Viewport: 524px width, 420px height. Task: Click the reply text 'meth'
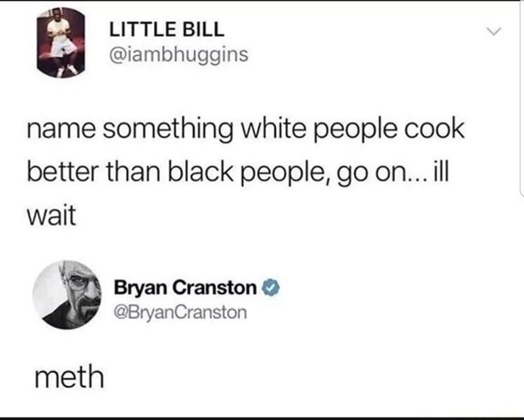pyautogui.click(x=69, y=377)
